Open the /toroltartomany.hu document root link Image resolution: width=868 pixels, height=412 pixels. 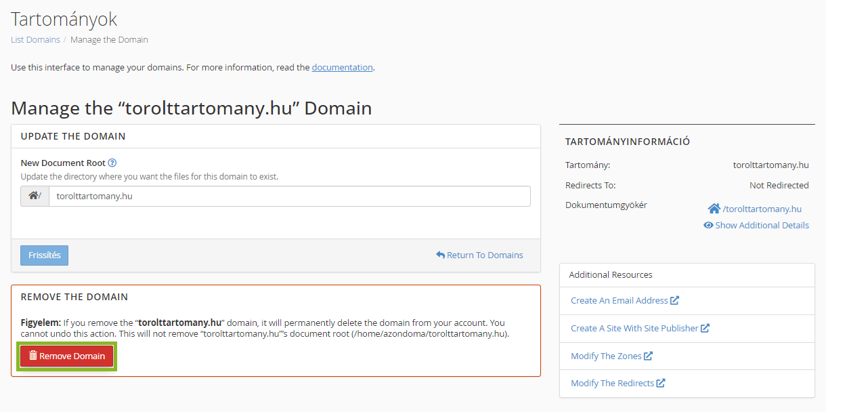pyautogui.click(x=762, y=209)
